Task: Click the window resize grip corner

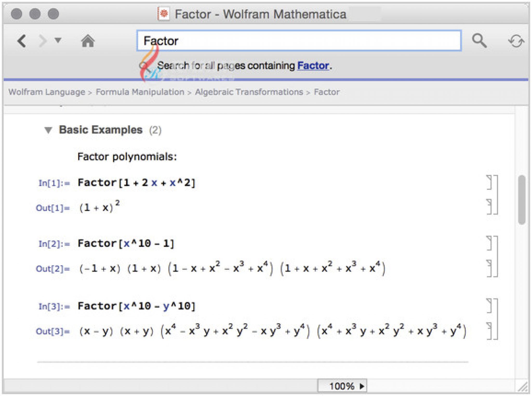Action: 523,387
